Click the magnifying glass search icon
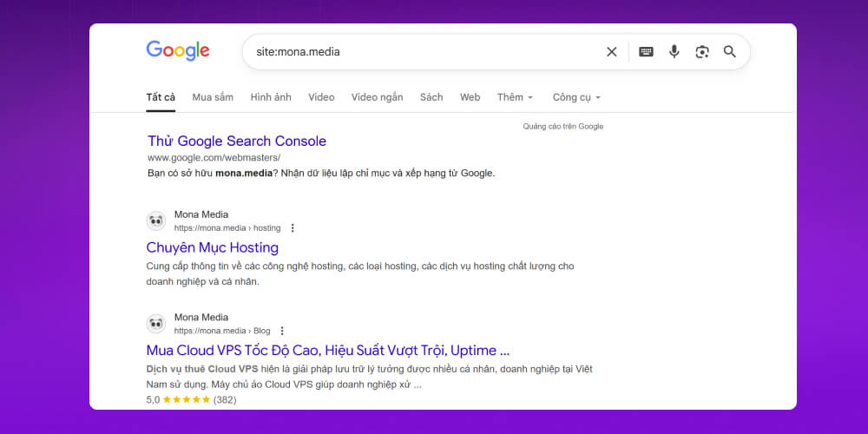Viewport: 868px width, 434px height. tap(730, 52)
